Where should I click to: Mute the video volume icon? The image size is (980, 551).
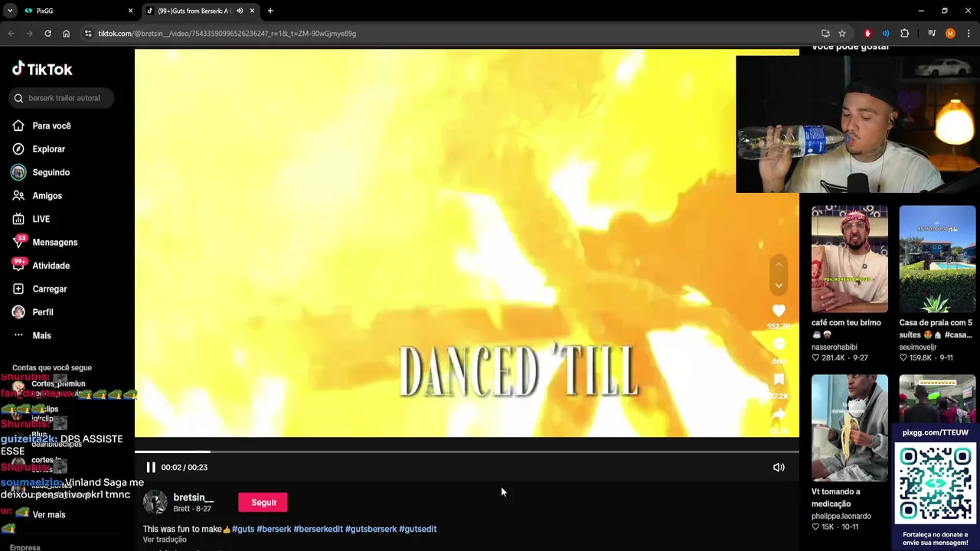[x=779, y=467]
